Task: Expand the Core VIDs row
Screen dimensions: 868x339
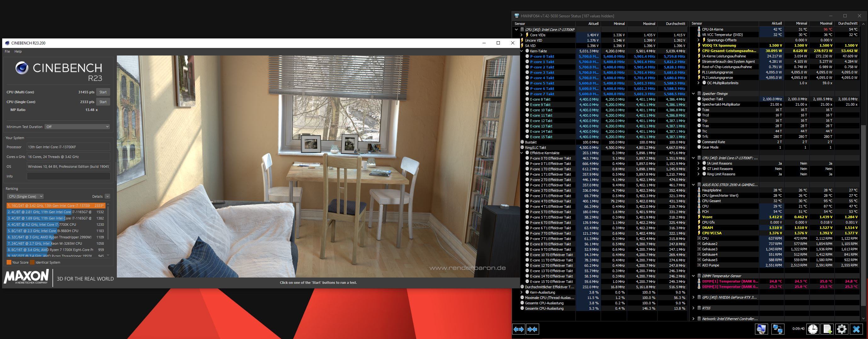Action: (x=521, y=35)
